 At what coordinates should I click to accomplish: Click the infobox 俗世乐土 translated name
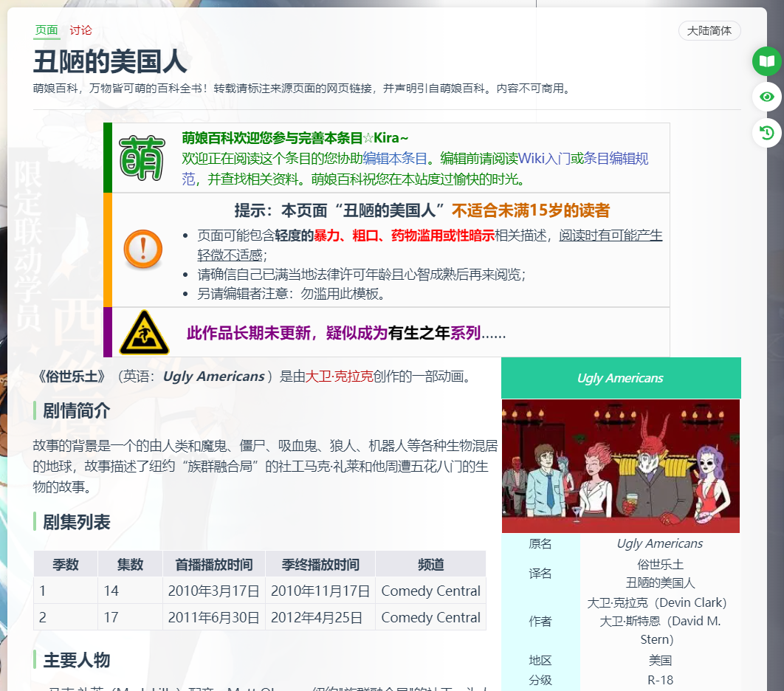(660, 565)
